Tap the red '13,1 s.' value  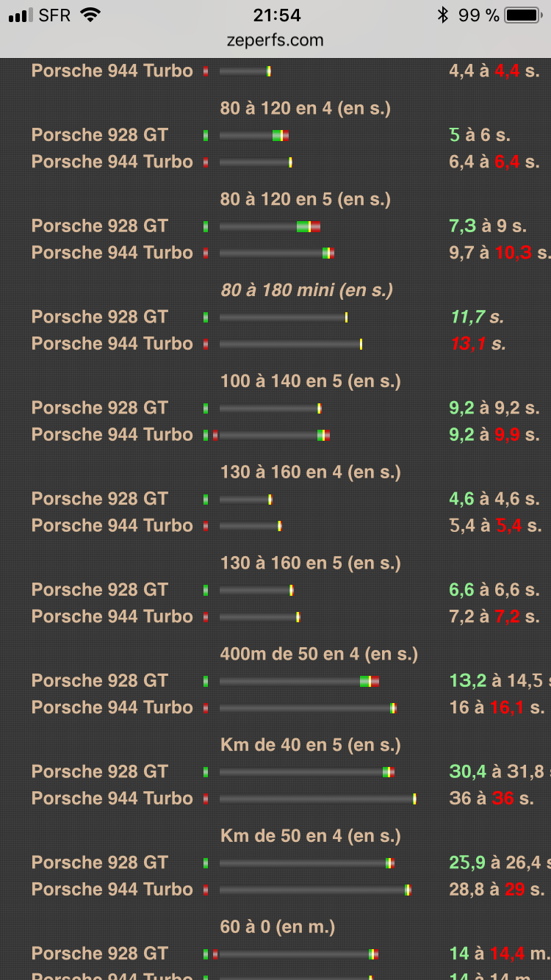point(478,345)
